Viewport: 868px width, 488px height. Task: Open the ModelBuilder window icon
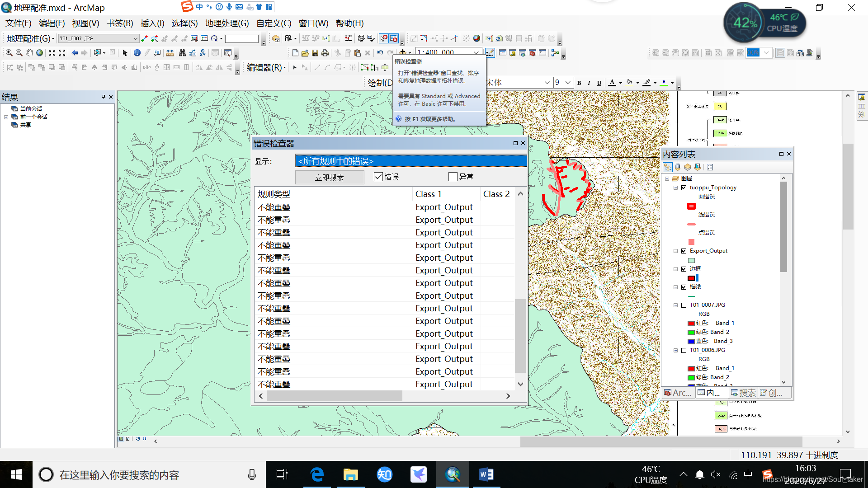click(x=555, y=53)
